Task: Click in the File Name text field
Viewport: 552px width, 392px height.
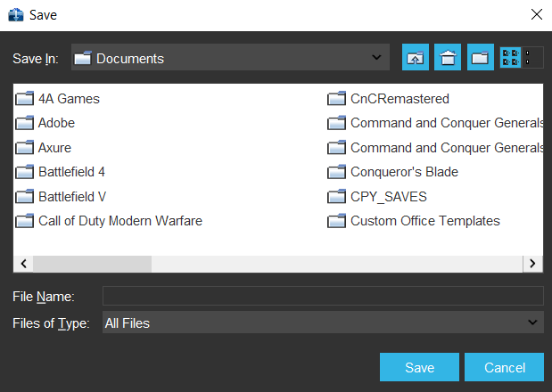Action: pyautogui.click(x=323, y=296)
